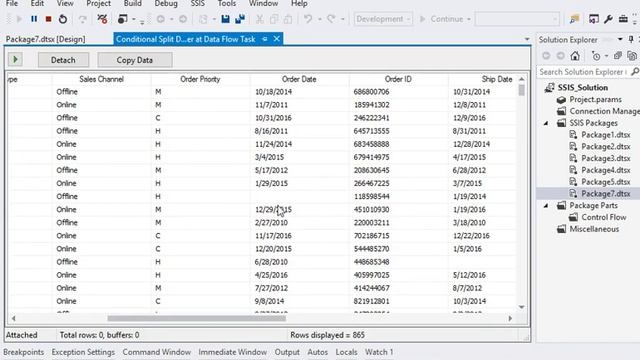Click the grid's scroll-down arrow
Viewport: 640px width, 360px height.
point(522,307)
